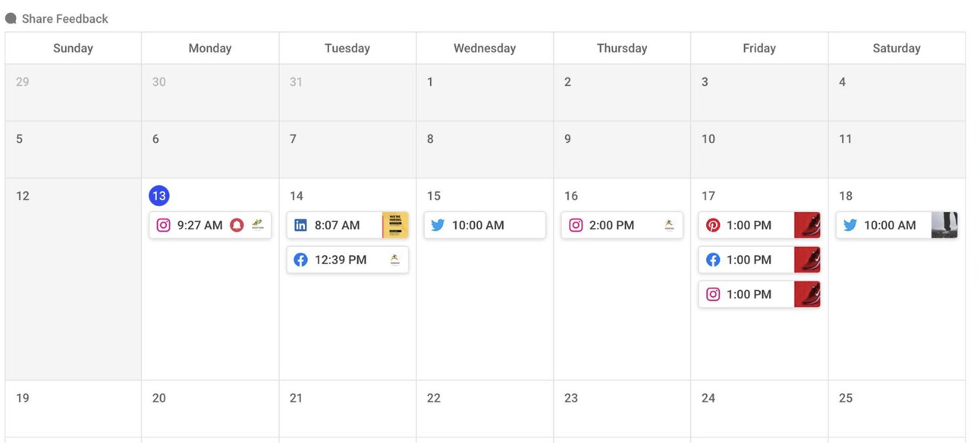Select today's highlighted date 13

(159, 196)
